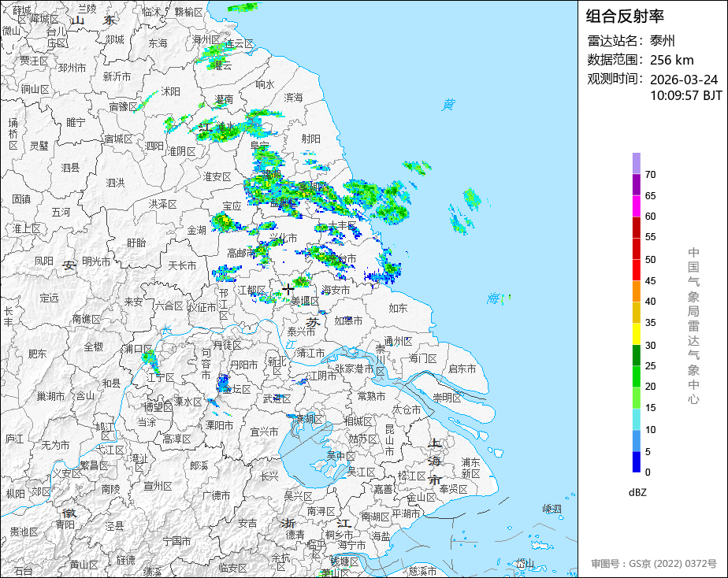Click the station name value 泰州
The width and height of the screenshot is (728, 578).
point(662,41)
